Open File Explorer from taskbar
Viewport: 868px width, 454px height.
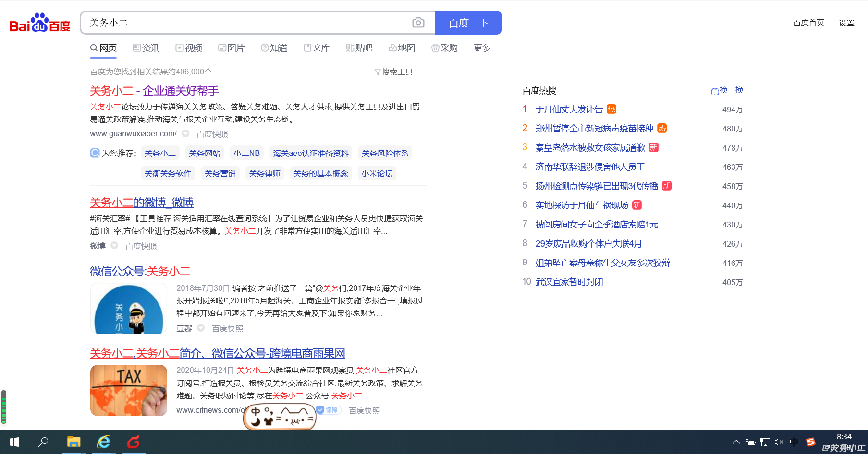(73, 442)
